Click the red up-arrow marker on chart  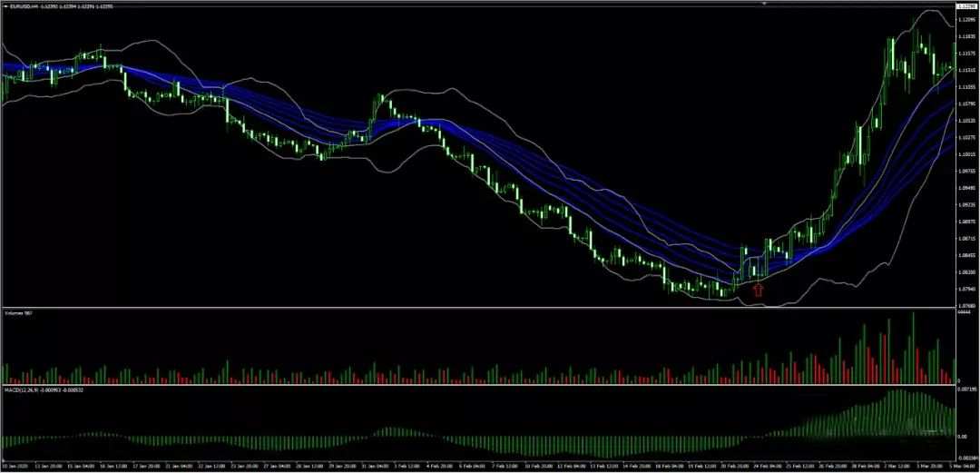758,289
